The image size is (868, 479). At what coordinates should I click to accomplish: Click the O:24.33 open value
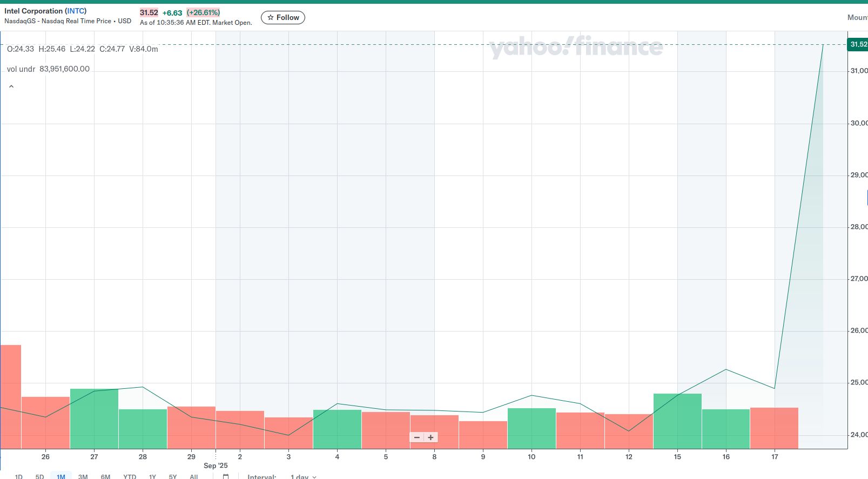(x=21, y=49)
